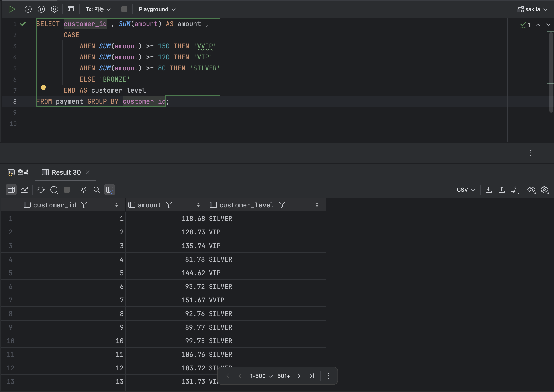Click the explain plan P icon

point(41,9)
